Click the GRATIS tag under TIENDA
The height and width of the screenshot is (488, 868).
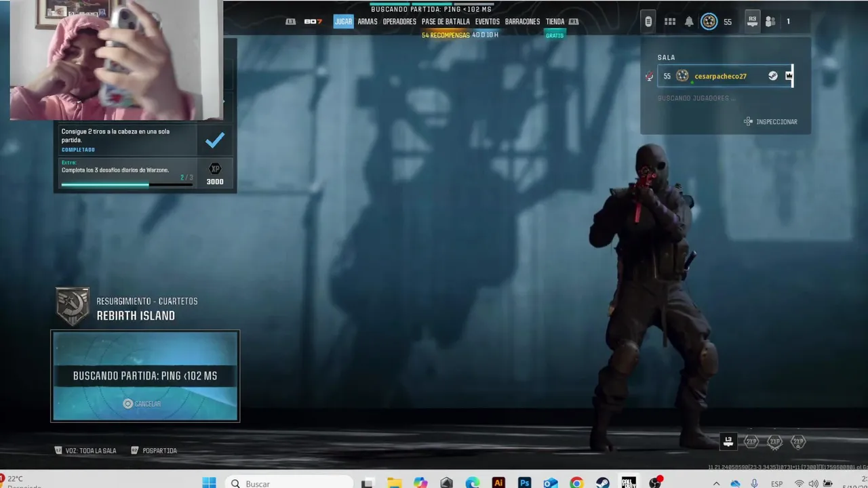pos(555,35)
